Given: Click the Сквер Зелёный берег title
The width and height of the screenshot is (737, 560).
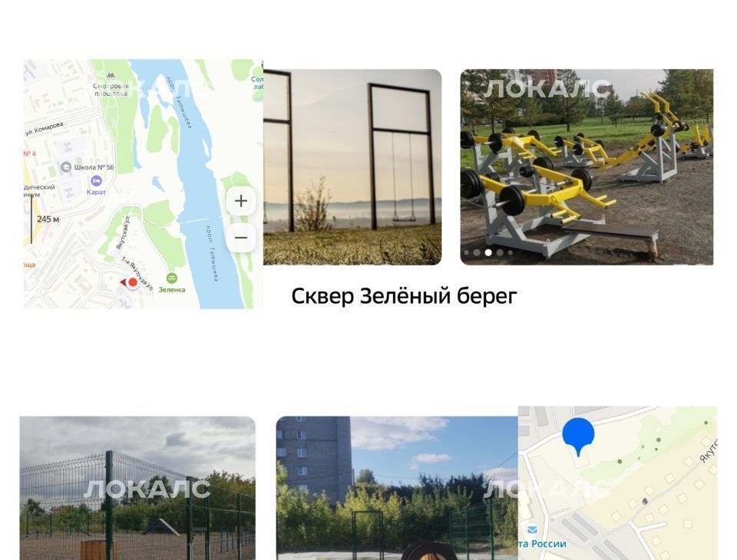Looking at the screenshot, I should [x=405, y=296].
